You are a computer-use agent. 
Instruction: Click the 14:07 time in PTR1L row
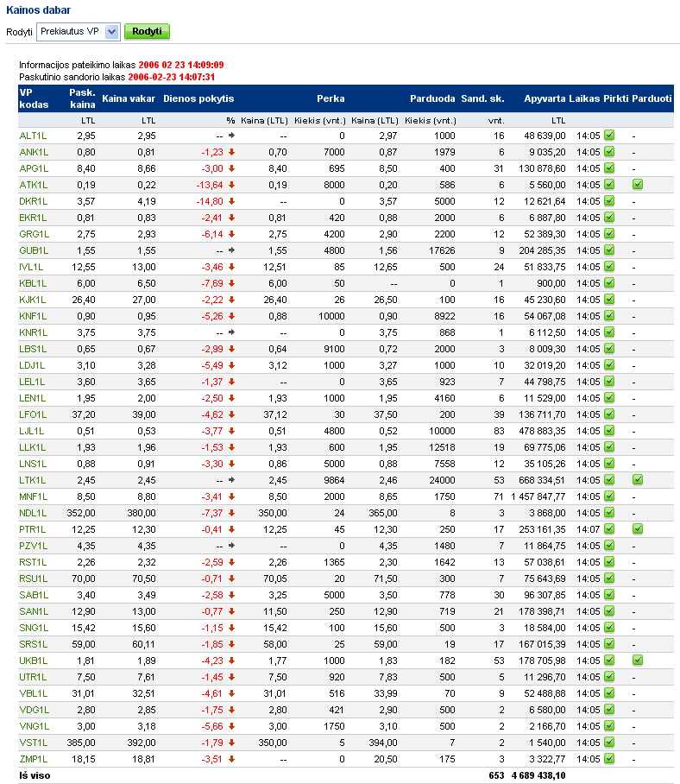[588, 529]
